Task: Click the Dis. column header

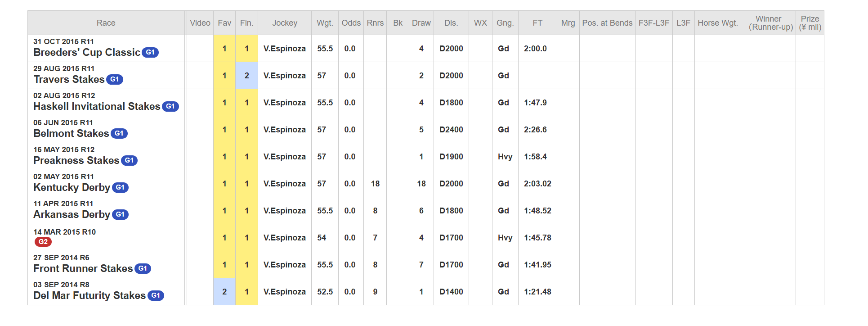Action: click(x=451, y=23)
